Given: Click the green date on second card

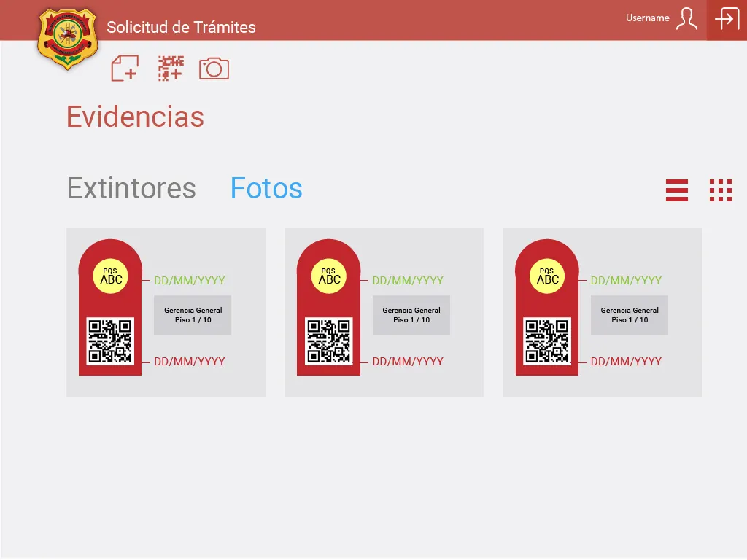Looking at the screenshot, I should click(x=408, y=281).
